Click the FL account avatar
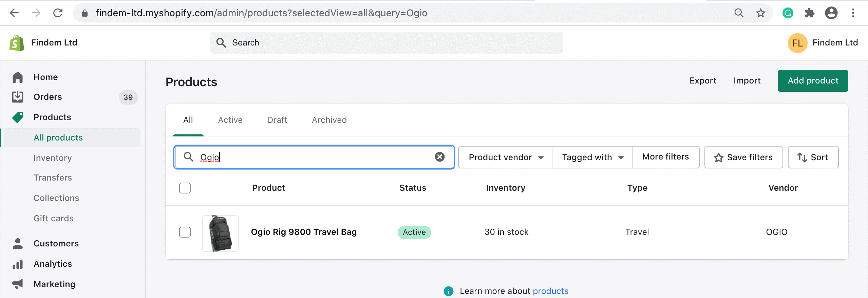868x298 pixels. click(797, 43)
